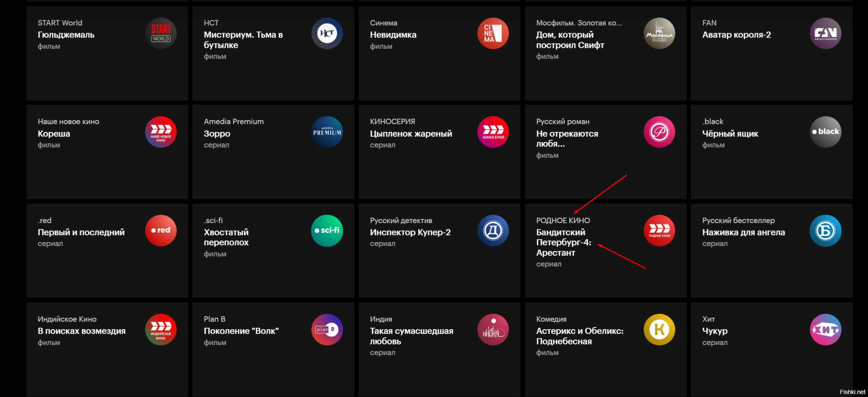Click the Индийское Кино channel name

(x=67, y=319)
